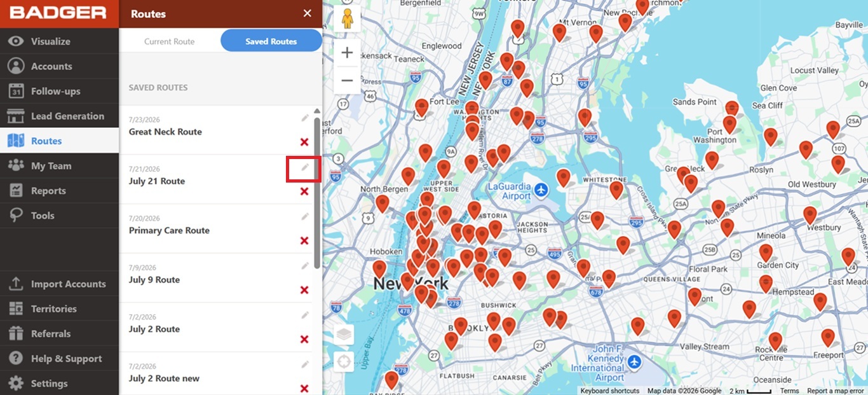The width and height of the screenshot is (868, 395).
Task: Open the July 2 Route new entry
Action: click(x=164, y=378)
